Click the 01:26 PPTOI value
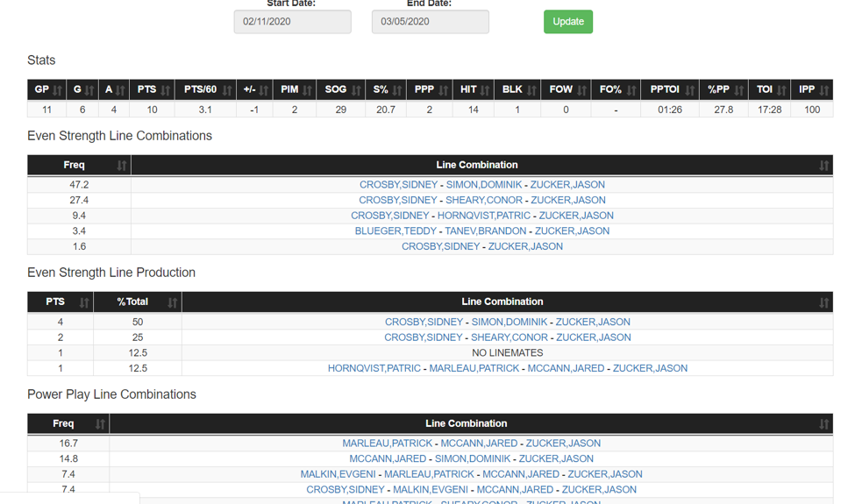The width and height of the screenshot is (855, 504). click(670, 110)
